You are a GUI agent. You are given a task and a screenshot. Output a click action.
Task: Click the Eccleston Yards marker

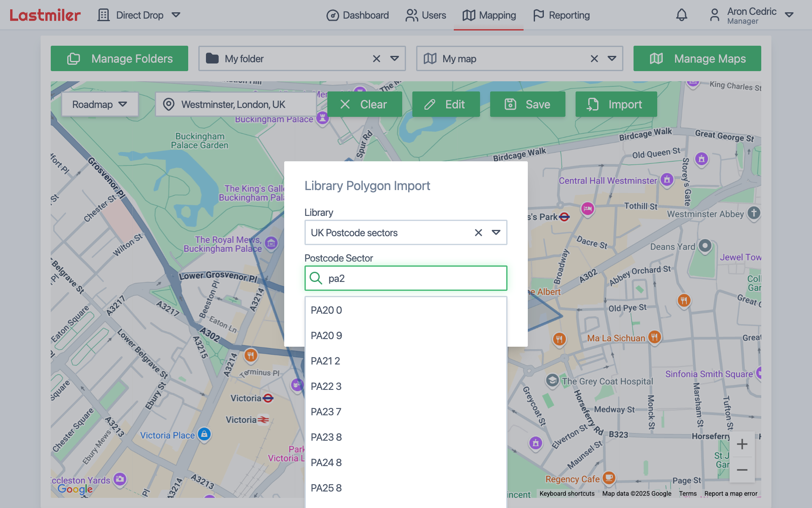tap(120, 479)
